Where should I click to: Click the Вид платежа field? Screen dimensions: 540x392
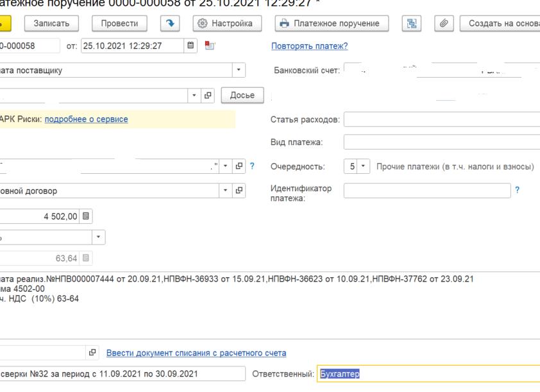442,142
